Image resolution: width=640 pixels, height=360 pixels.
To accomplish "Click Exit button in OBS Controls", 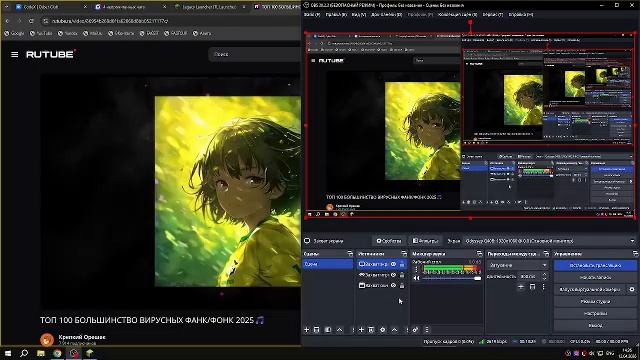I will click(595, 325).
